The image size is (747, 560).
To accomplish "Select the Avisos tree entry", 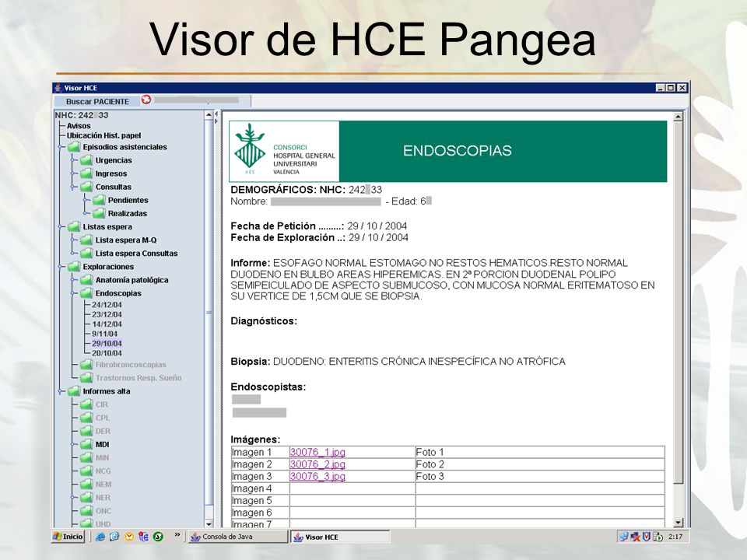I will 79,126.
